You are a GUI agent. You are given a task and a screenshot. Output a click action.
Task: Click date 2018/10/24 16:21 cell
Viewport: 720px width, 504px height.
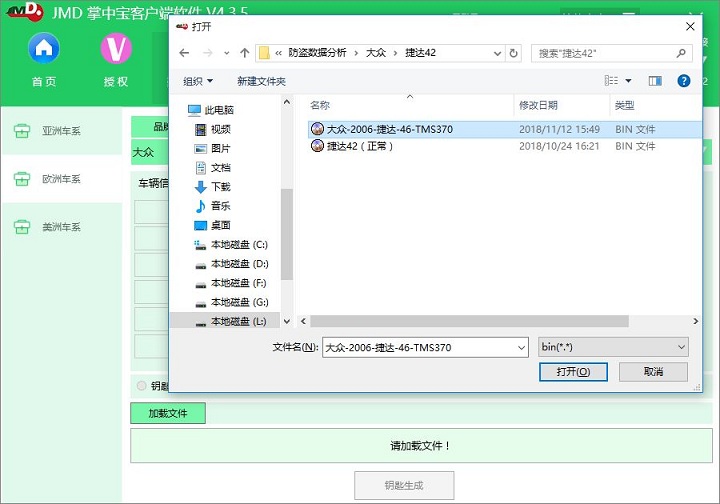click(x=559, y=146)
